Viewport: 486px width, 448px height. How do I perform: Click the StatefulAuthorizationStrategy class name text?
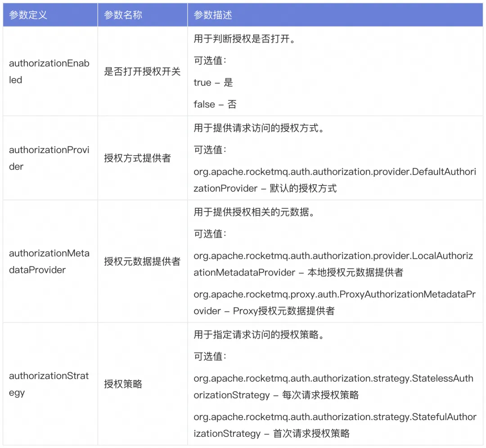(x=335, y=425)
